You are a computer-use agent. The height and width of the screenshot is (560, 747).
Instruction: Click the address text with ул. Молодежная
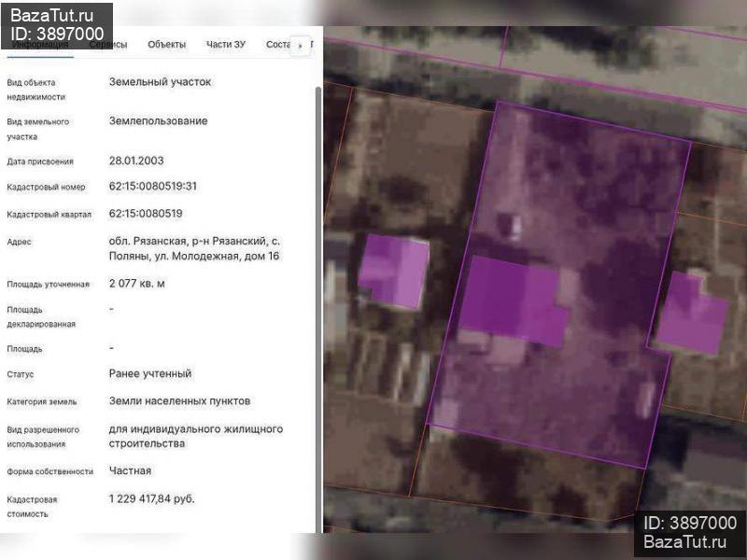pos(194,248)
